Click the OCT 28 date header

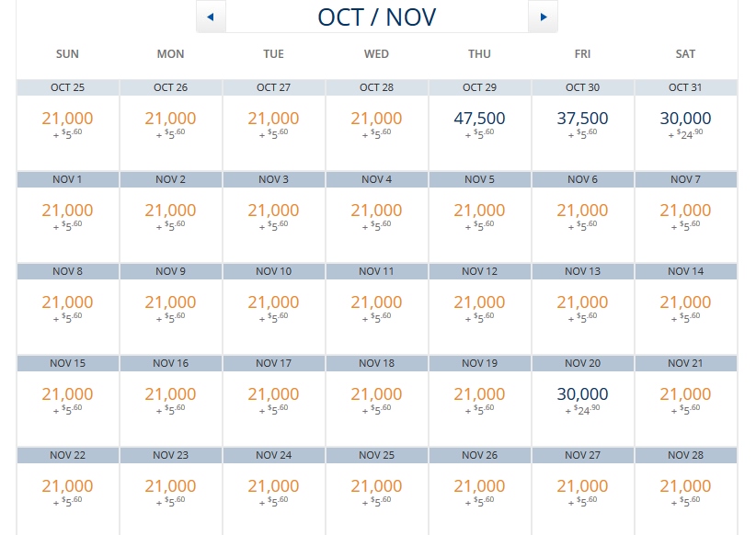376,87
